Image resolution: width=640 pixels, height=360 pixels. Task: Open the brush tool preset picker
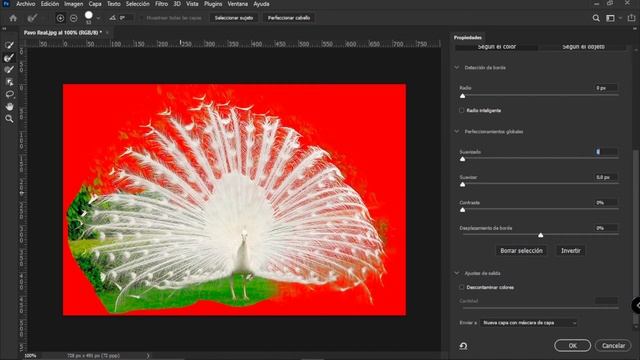[x=32, y=18]
